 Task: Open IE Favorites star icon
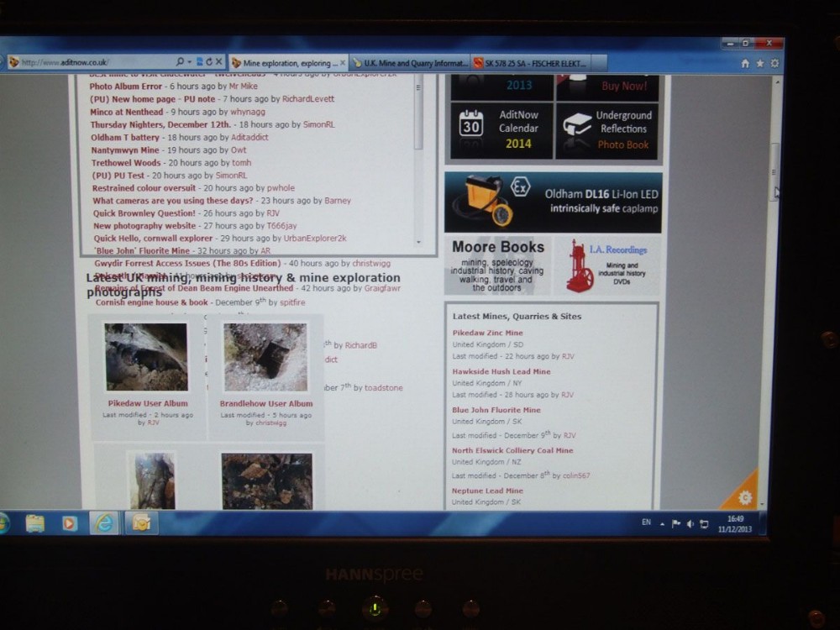[759, 63]
